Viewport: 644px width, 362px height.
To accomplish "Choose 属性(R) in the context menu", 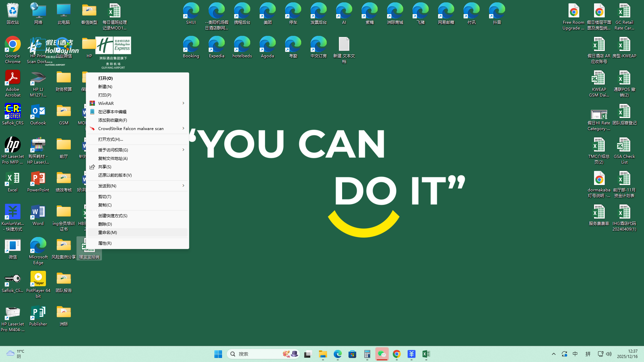I will (x=105, y=243).
